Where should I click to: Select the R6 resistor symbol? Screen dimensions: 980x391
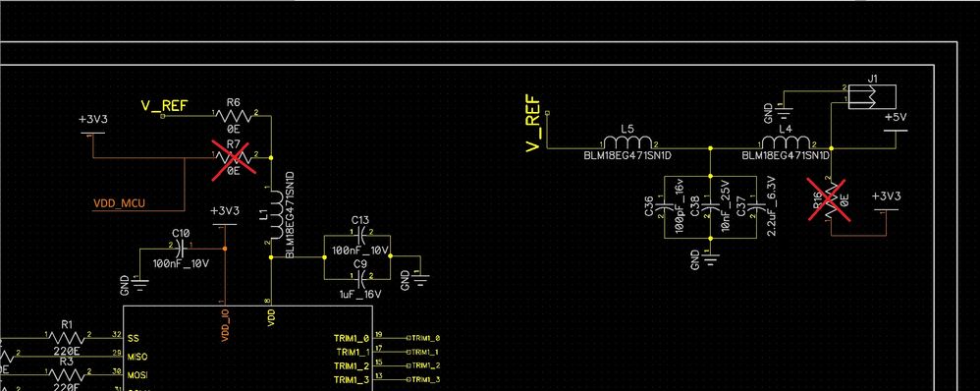[x=235, y=115]
